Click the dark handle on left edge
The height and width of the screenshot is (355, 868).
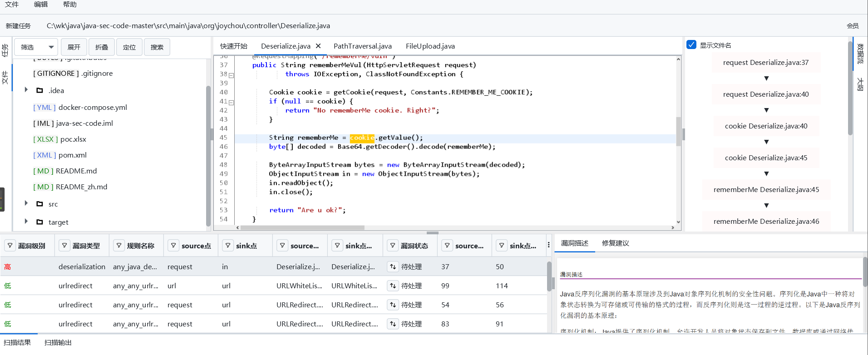click(2, 199)
